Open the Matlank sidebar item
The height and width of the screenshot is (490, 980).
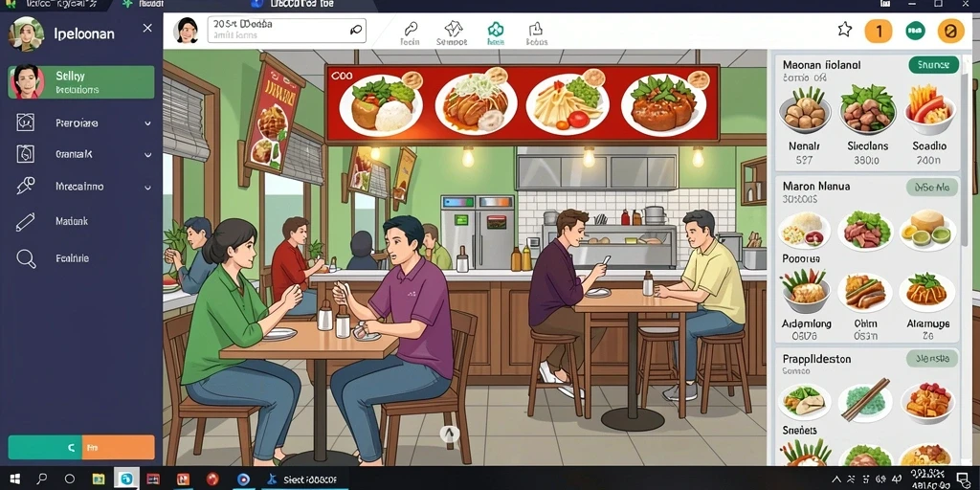point(71,221)
